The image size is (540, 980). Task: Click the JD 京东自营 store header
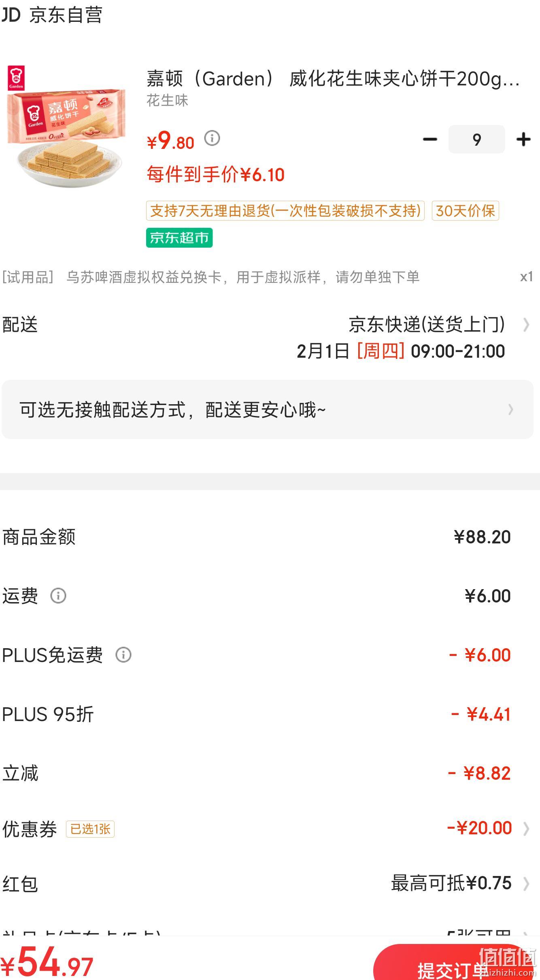pyautogui.click(x=52, y=15)
